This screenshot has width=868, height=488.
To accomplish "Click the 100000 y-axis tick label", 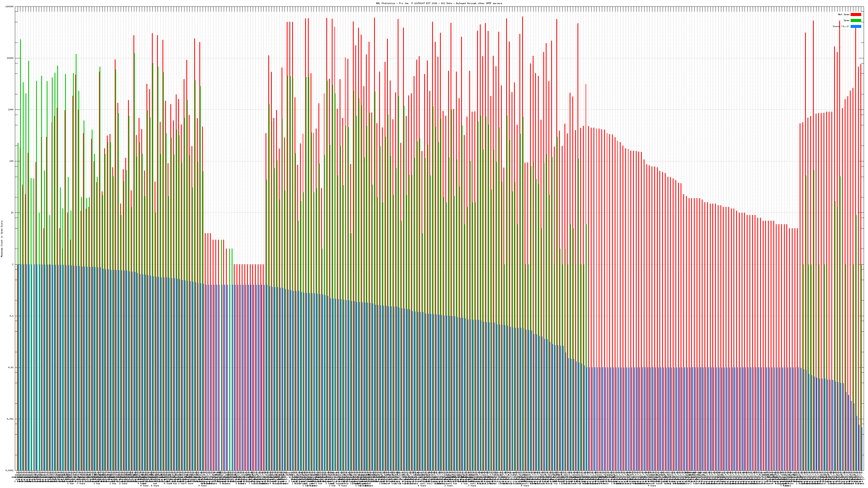I will [10, 7].
